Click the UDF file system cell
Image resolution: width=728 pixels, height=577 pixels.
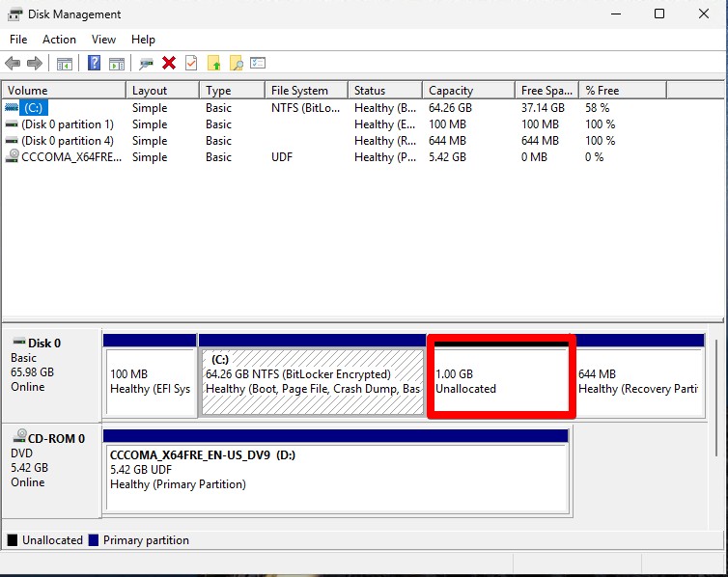282,156
